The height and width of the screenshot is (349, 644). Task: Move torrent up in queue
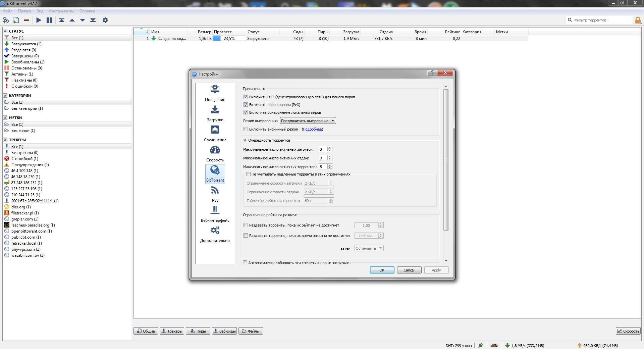click(x=72, y=20)
